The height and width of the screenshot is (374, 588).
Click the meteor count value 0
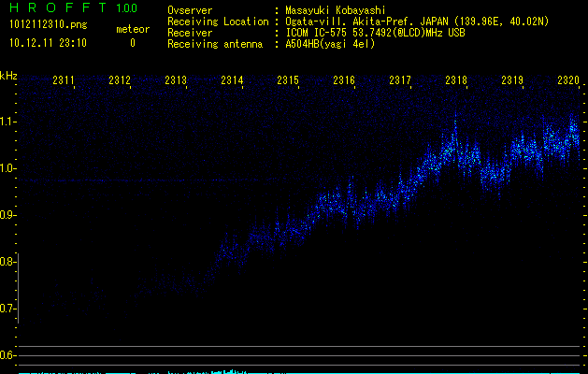tap(133, 43)
